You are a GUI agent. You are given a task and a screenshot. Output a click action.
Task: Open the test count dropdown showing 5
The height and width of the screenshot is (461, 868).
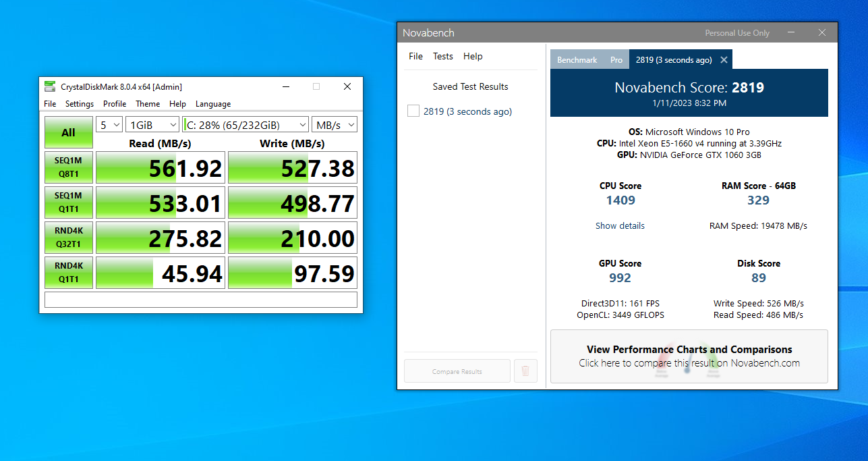click(x=109, y=125)
